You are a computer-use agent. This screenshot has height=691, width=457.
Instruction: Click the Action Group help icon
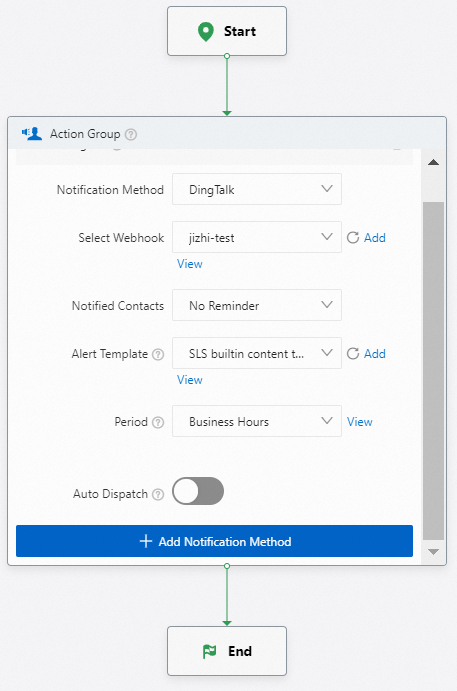pos(130,134)
